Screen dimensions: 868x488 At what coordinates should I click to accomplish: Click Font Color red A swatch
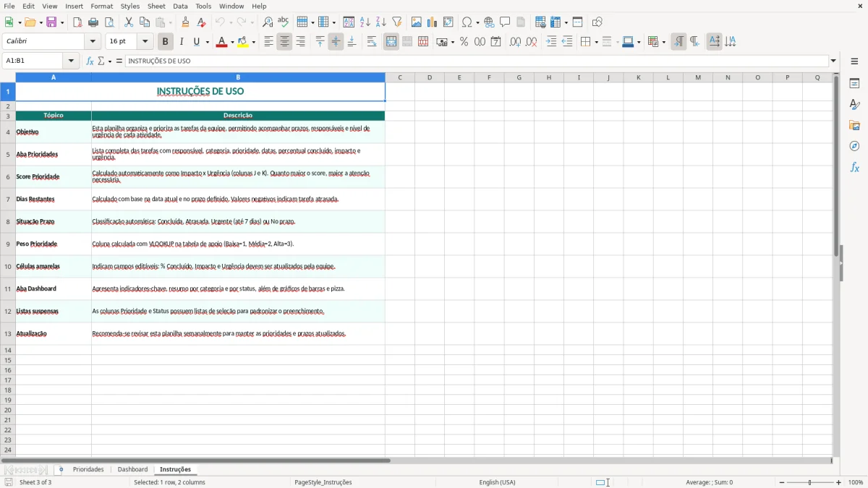(x=221, y=42)
